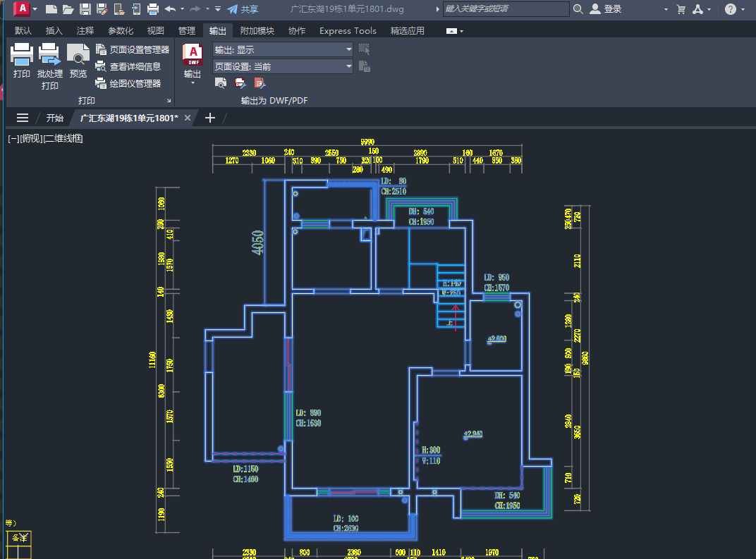Click the shopping cart icon

681,9
